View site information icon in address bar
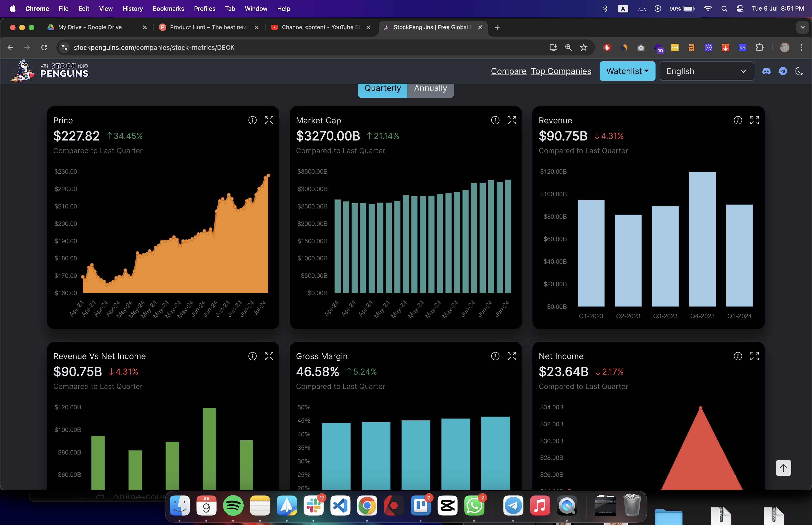Viewport: 812px width, 525px height. [64, 47]
